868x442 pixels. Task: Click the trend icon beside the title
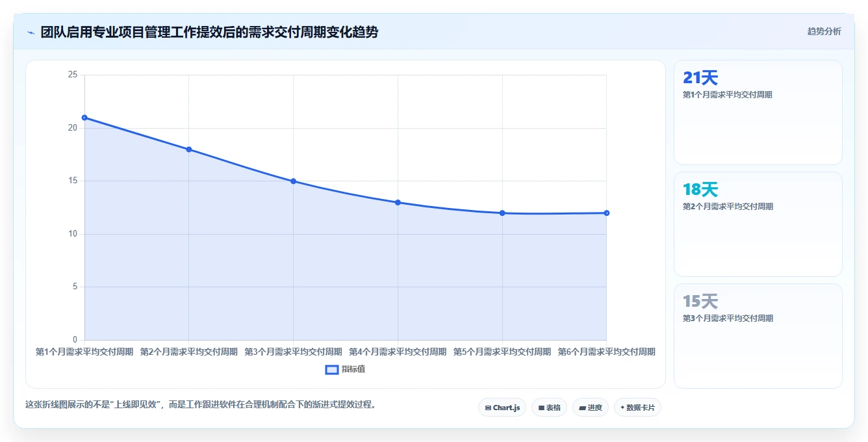point(31,32)
